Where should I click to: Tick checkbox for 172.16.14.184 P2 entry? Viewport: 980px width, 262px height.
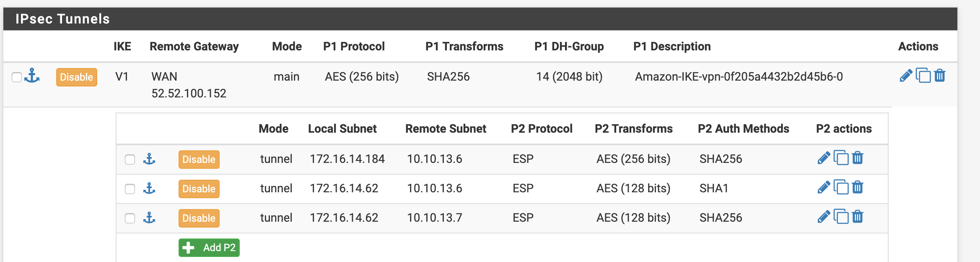(x=130, y=160)
